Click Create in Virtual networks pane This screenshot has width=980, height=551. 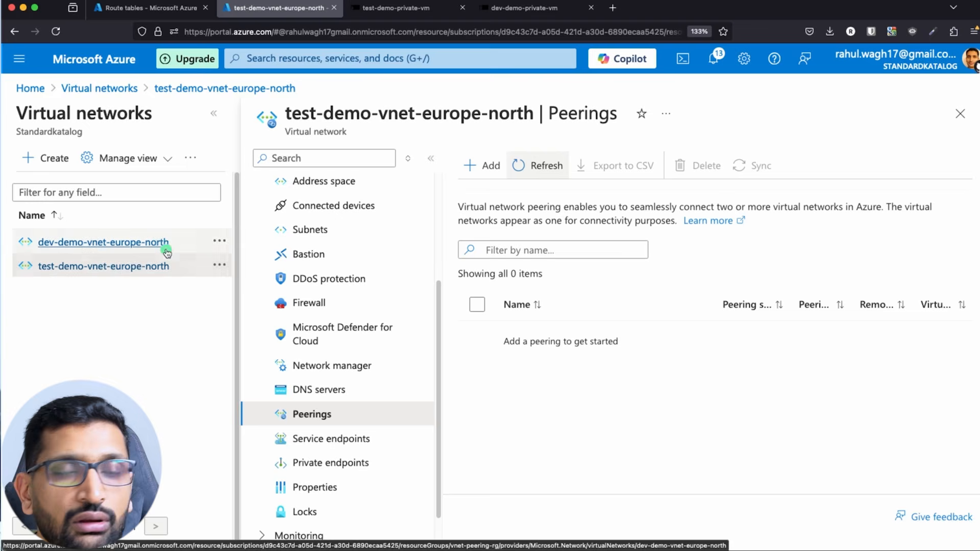click(45, 158)
